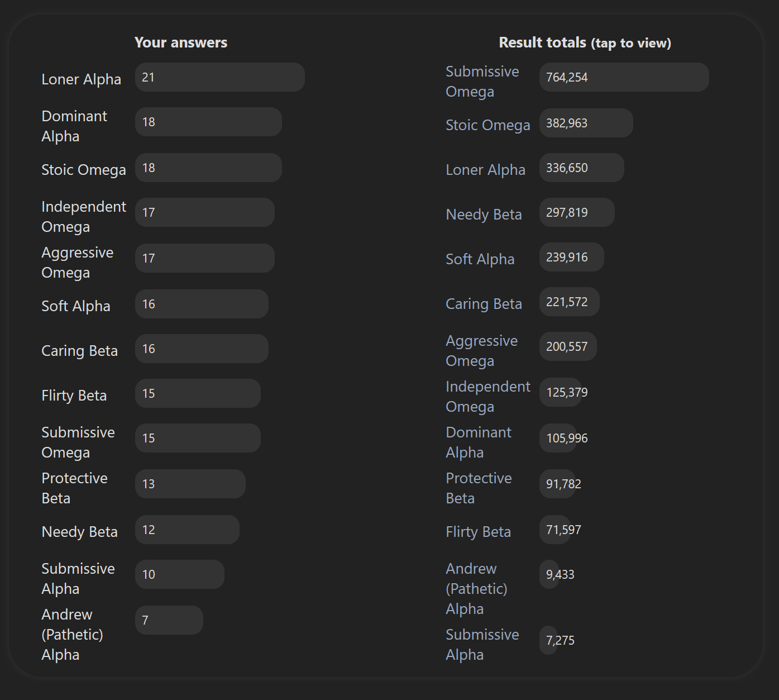
Task: Open Andrew (Pathetic) Alpha label in Result totals
Action: [477, 589]
